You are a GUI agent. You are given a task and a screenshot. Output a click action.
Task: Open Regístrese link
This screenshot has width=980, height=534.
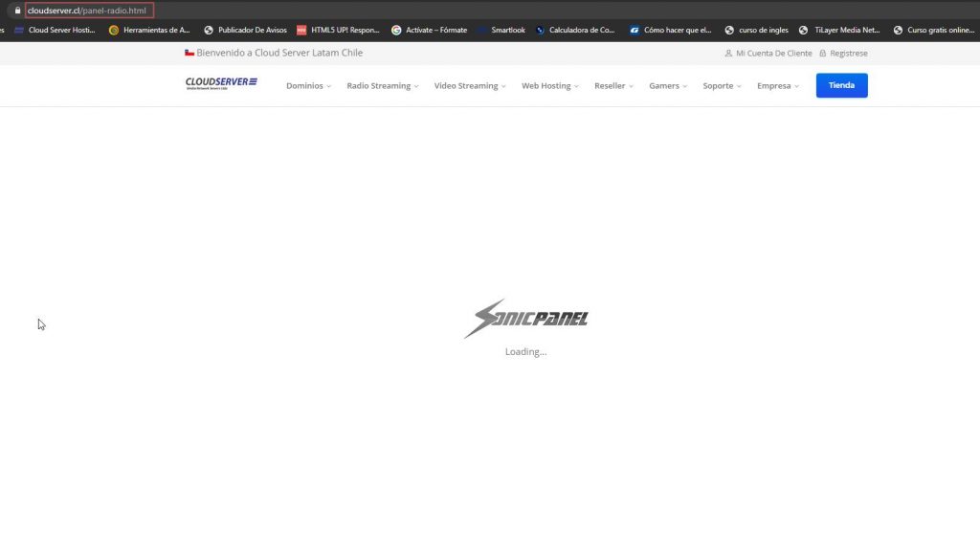[x=849, y=54]
